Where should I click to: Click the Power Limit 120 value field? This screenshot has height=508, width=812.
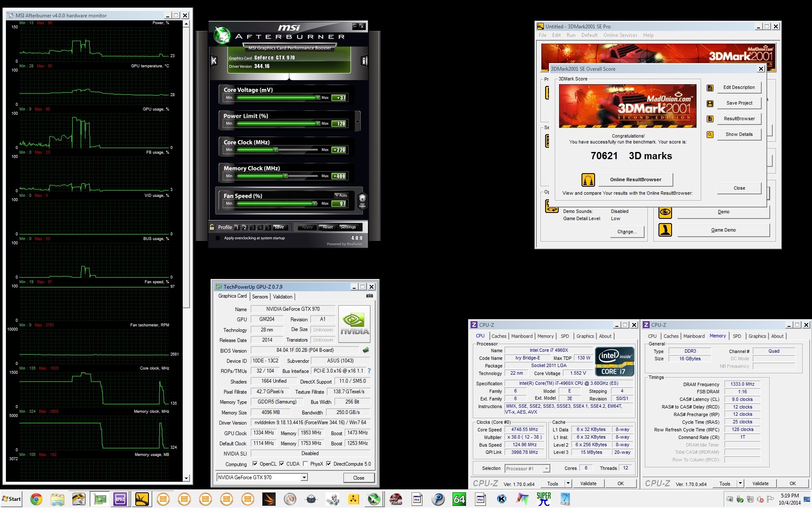[340, 124]
